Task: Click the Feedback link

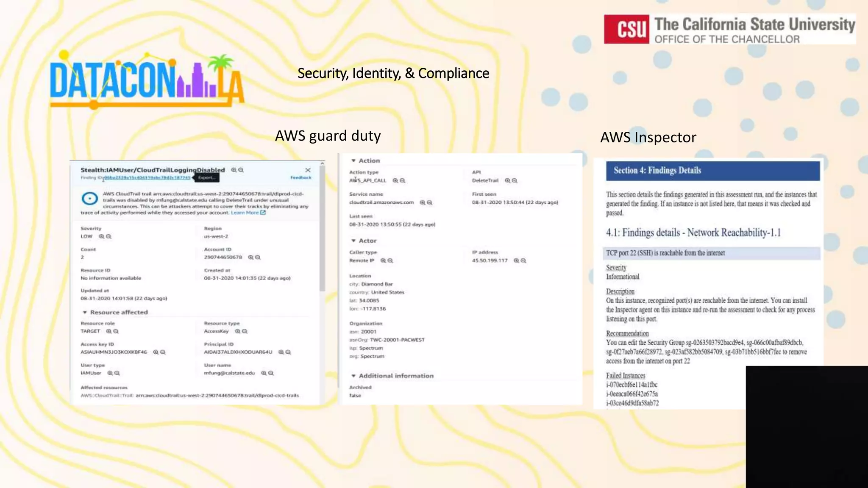Action: click(301, 177)
